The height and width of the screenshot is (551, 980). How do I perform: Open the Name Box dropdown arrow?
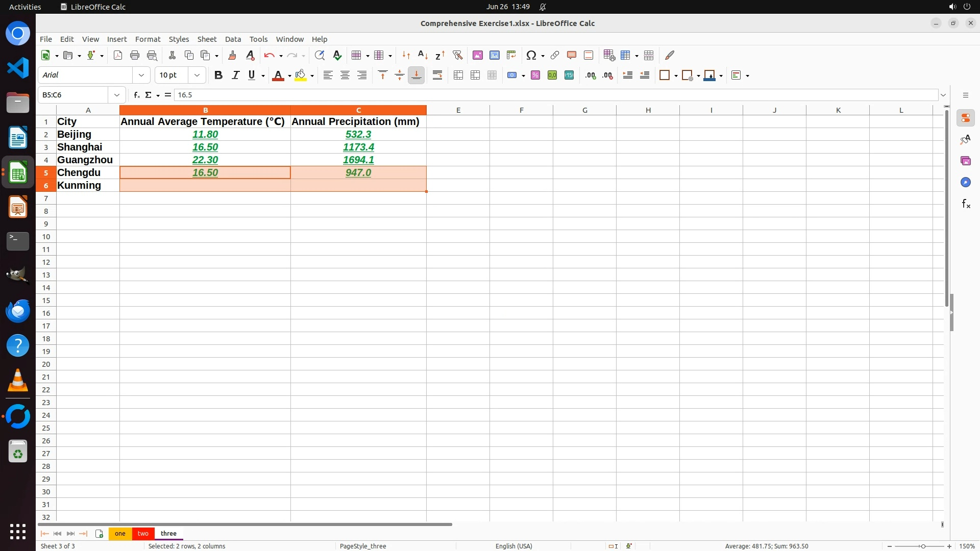point(117,95)
